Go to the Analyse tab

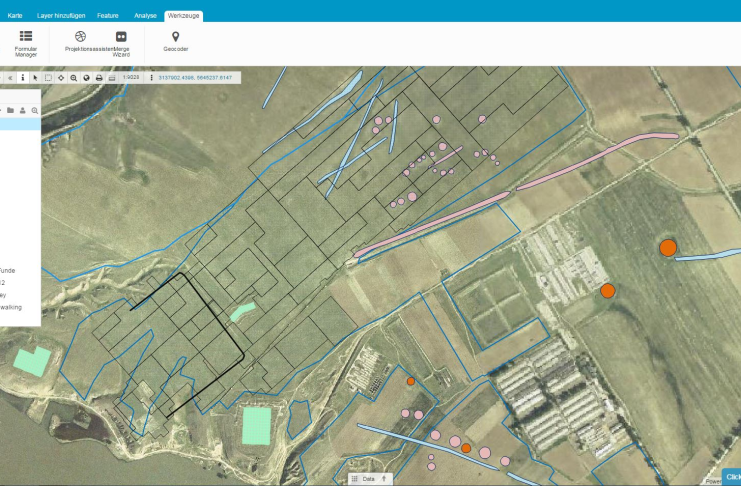(146, 16)
